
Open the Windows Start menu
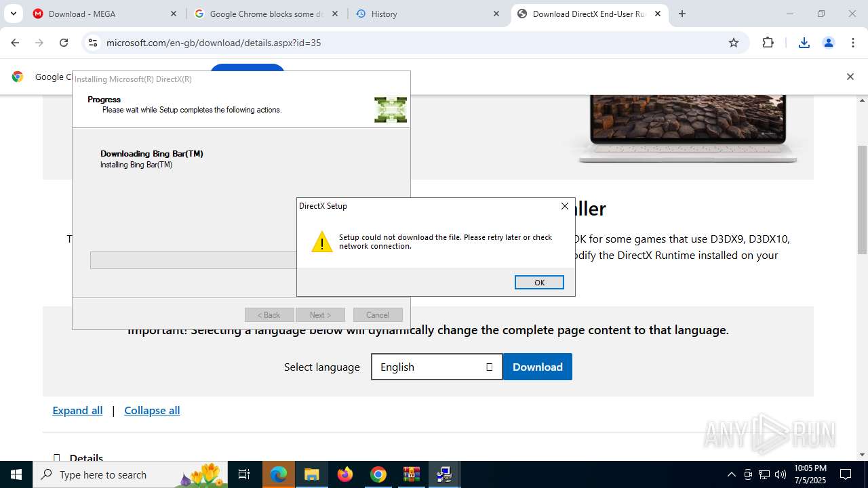tap(16, 474)
